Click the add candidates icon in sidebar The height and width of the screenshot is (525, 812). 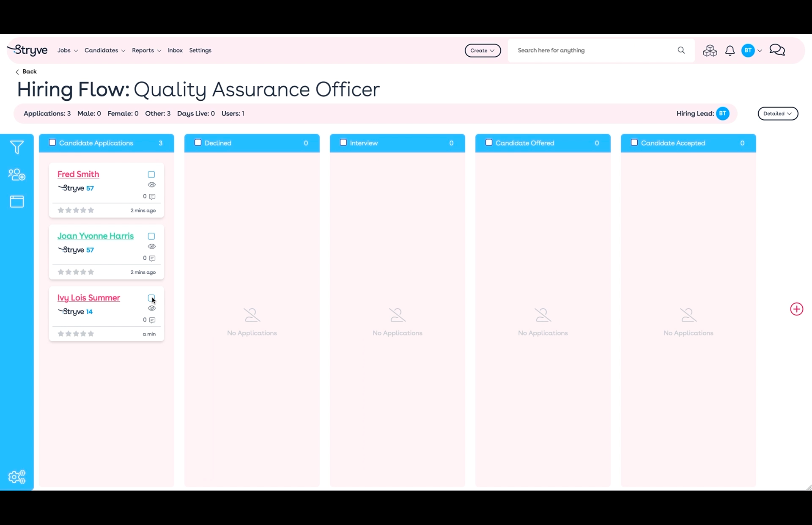(x=17, y=174)
